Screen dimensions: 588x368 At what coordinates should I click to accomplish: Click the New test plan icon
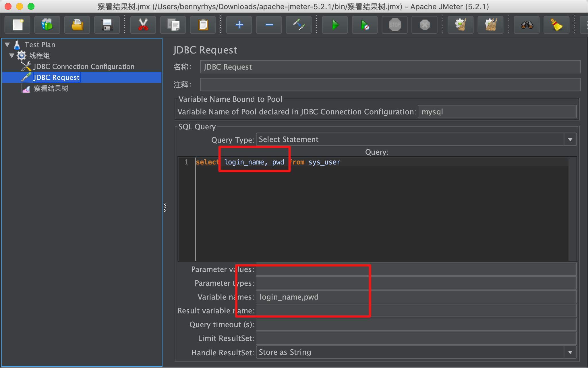tap(18, 25)
